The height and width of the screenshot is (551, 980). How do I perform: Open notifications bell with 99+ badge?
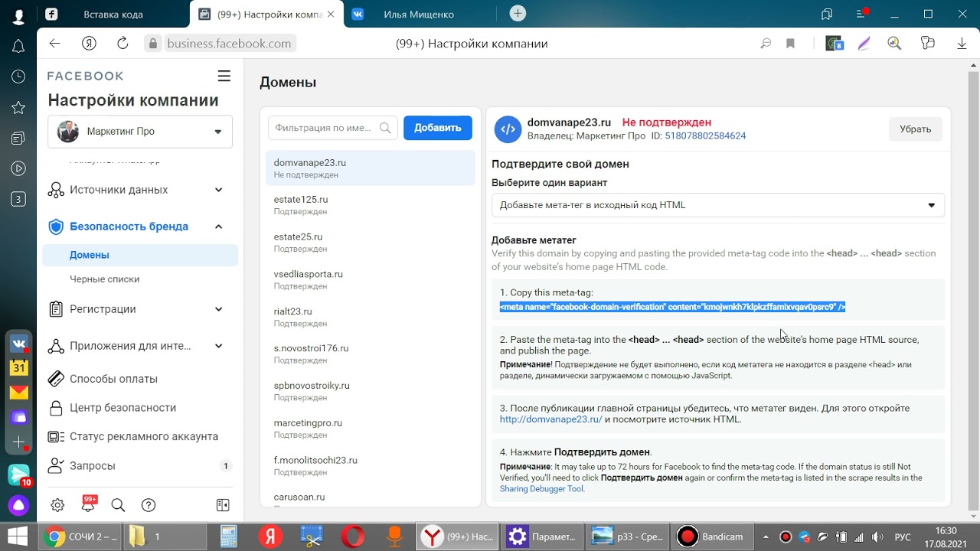coord(88,505)
